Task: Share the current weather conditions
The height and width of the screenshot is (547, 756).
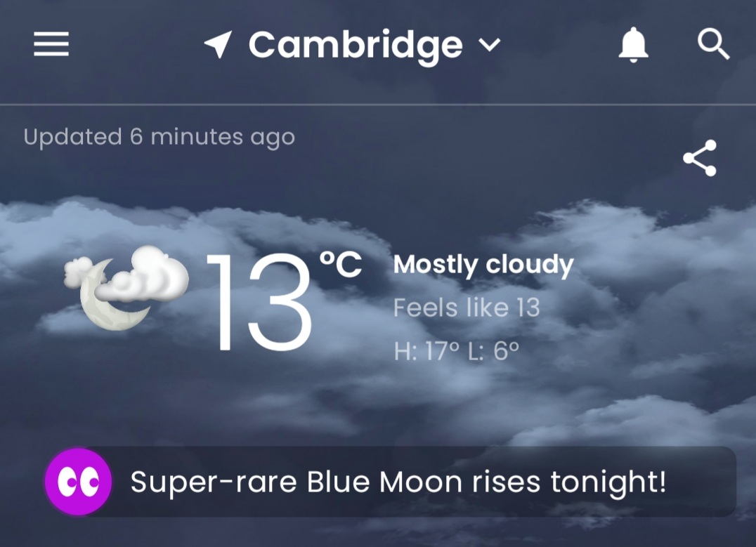Action: [x=700, y=158]
